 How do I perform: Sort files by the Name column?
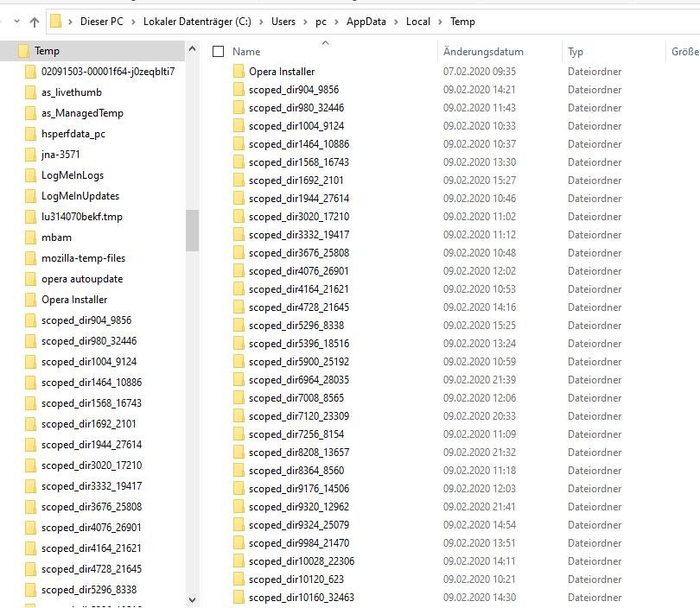point(246,52)
